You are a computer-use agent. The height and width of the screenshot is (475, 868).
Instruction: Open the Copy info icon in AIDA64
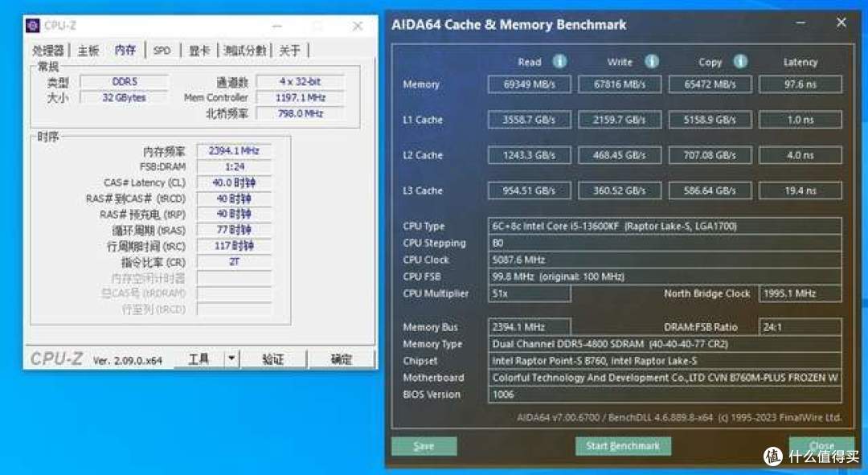(x=741, y=61)
